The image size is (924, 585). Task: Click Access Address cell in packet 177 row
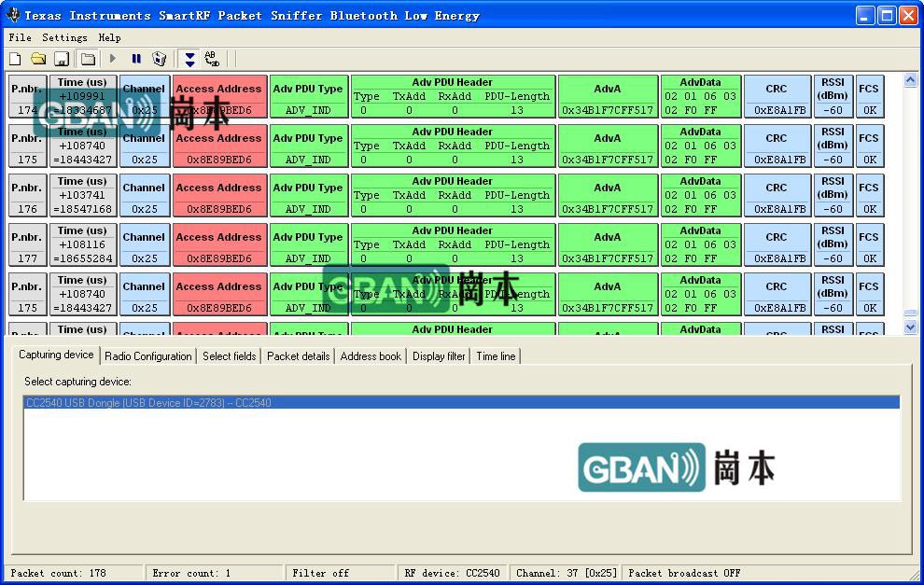point(220,245)
